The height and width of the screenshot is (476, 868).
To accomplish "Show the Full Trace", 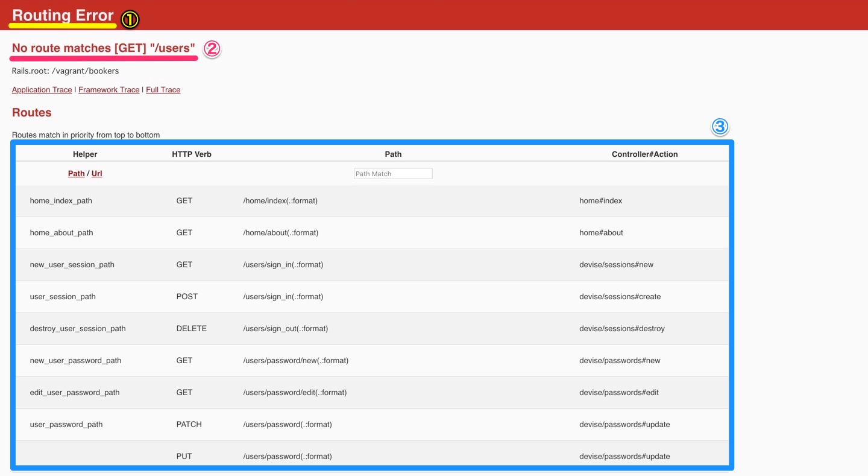I will point(163,89).
